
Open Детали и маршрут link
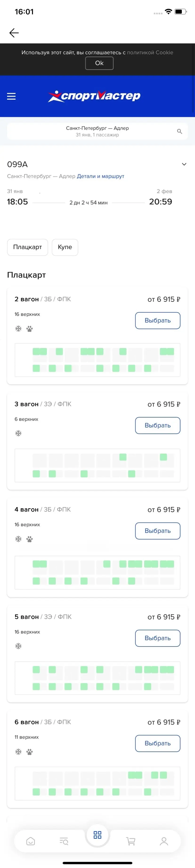[101, 176]
